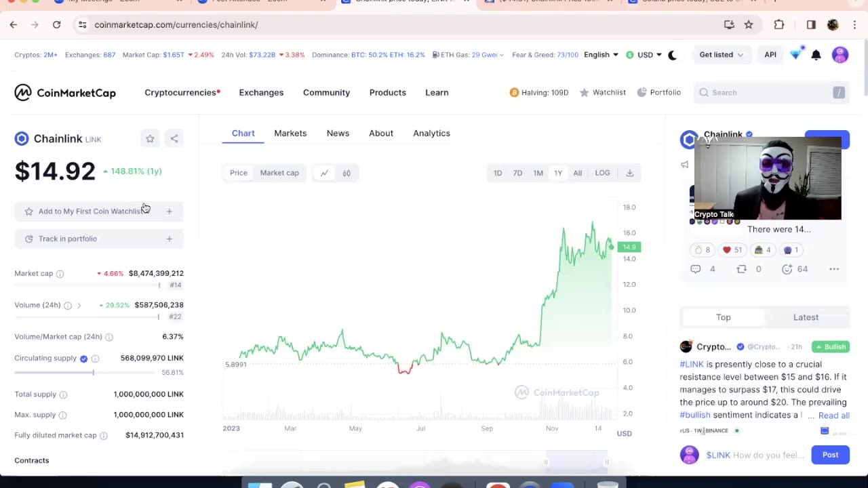Open the CoinMarketCap home logo
868x488 pixels.
coord(65,92)
